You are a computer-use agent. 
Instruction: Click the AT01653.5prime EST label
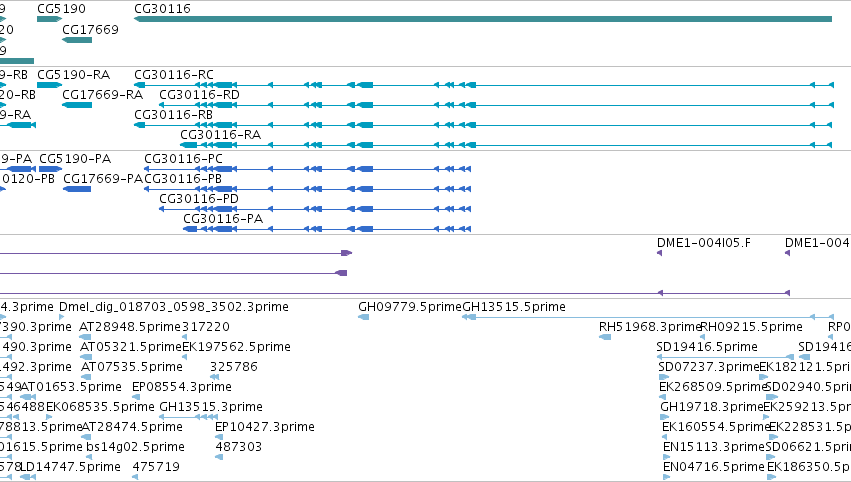pos(71,387)
